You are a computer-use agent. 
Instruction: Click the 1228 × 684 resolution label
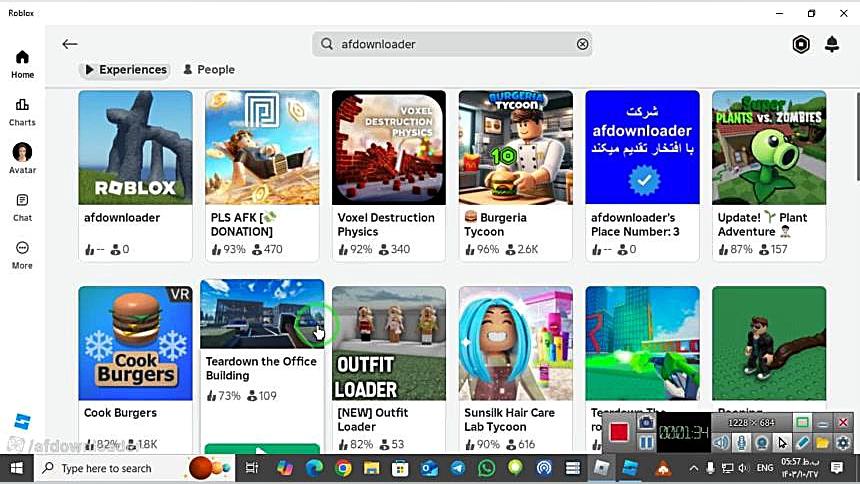click(x=751, y=423)
